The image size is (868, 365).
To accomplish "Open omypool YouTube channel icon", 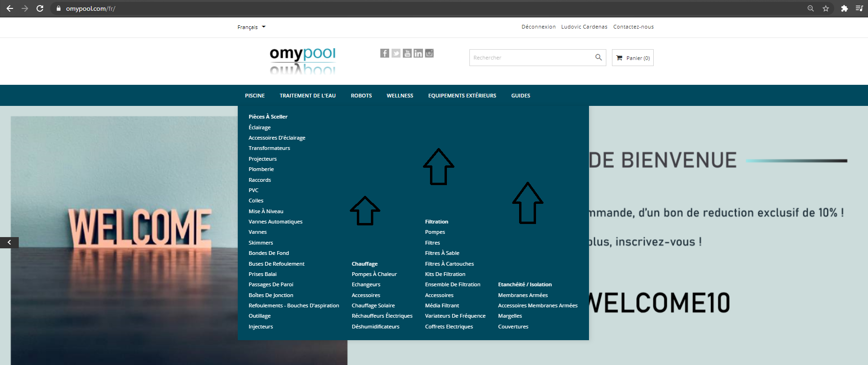I will tap(407, 53).
